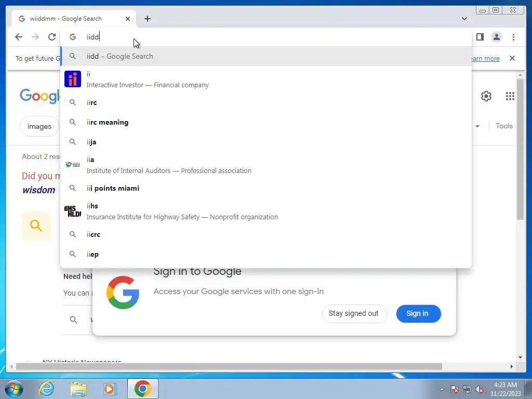
Task: Click the muted volume tray icon
Action: 480,389
